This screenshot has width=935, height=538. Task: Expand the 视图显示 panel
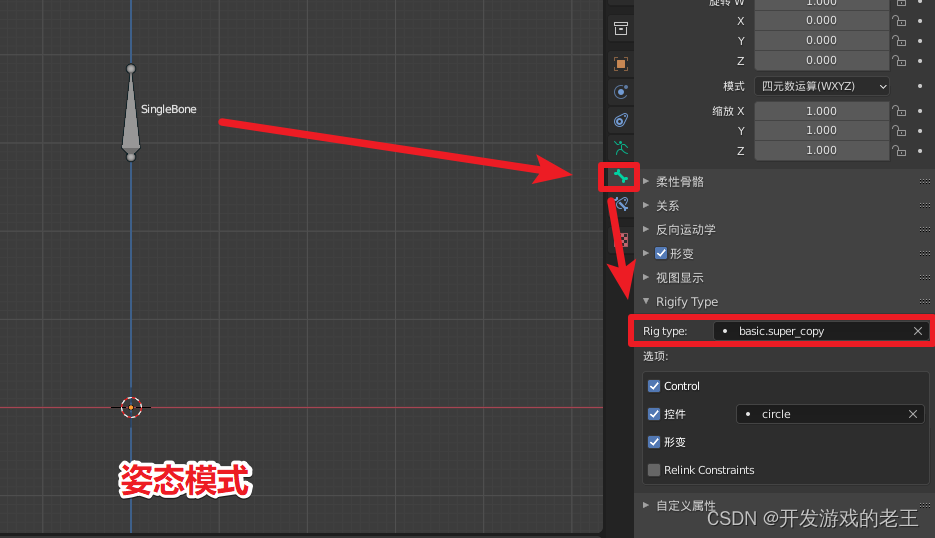[646, 277]
